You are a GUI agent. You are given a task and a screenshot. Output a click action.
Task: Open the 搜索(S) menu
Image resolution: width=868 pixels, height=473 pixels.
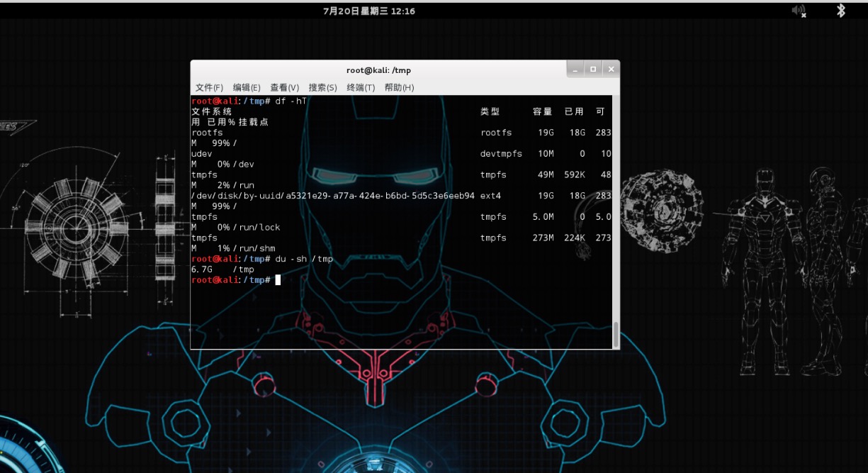pos(322,87)
